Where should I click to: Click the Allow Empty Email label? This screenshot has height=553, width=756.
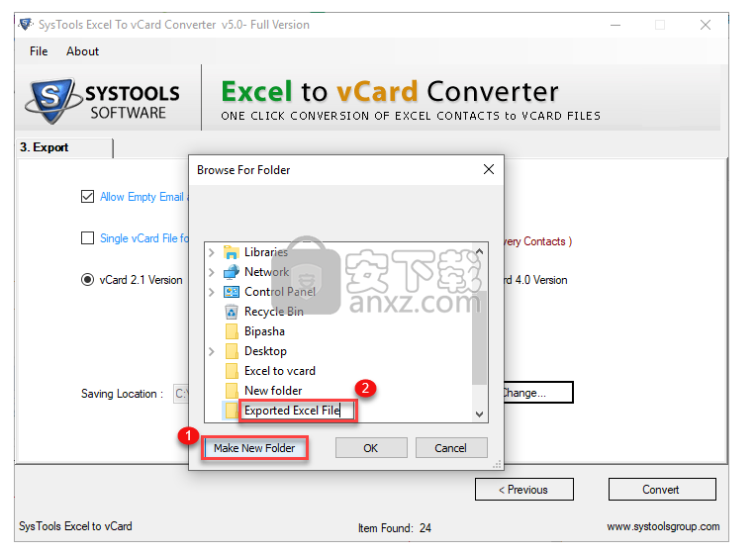click(142, 197)
